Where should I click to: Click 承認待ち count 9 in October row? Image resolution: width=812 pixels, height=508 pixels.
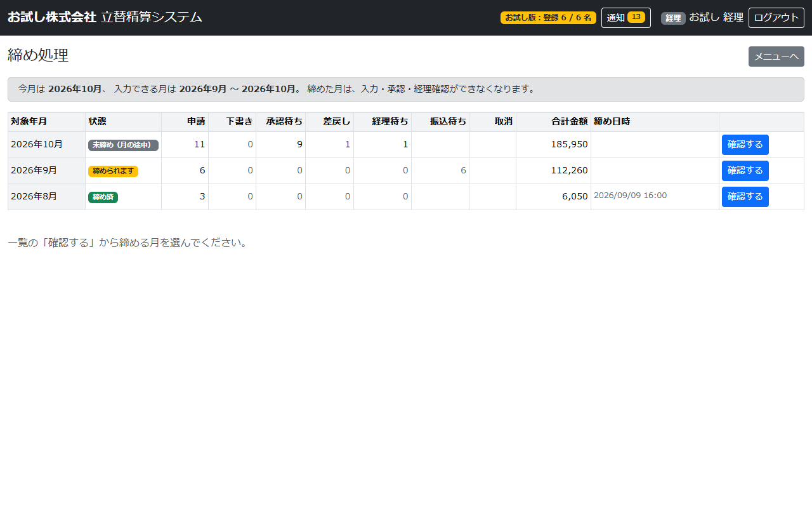299,144
